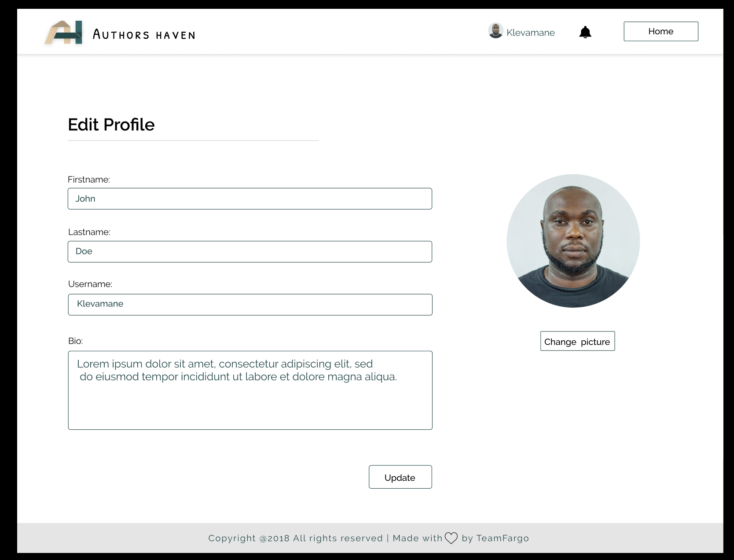
Task: Click inside the Bio text area
Action: click(250, 390)
